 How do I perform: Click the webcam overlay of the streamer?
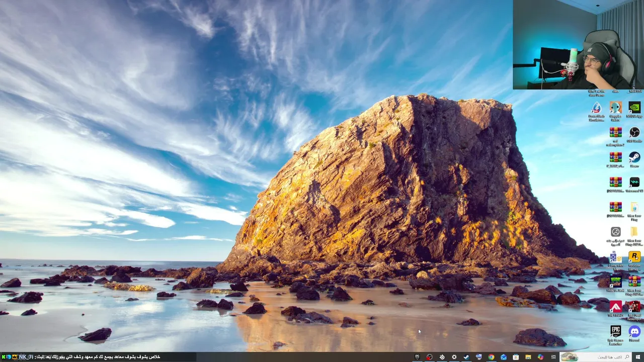click(x=578, y=45)
